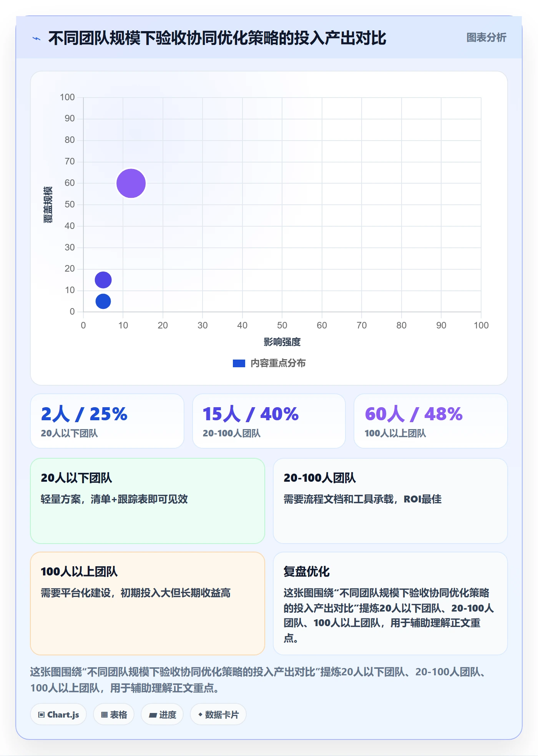Click the lightning bolt icon beside the title
The height and width of the screenshot is (756, 538).
[37, 38]
